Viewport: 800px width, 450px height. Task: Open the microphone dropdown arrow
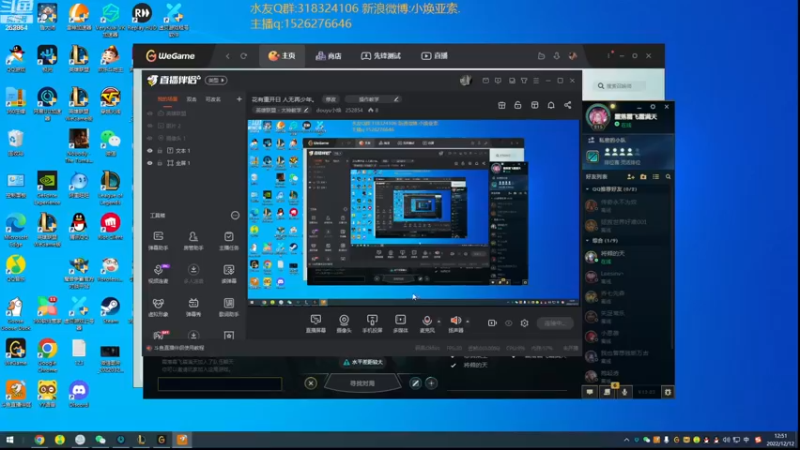coord(439,322)
